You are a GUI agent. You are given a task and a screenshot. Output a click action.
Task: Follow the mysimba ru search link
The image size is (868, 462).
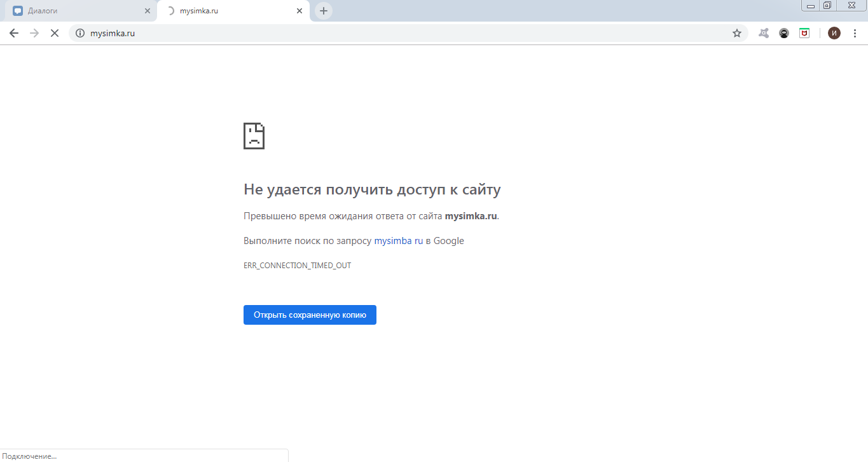pos(398,241)
